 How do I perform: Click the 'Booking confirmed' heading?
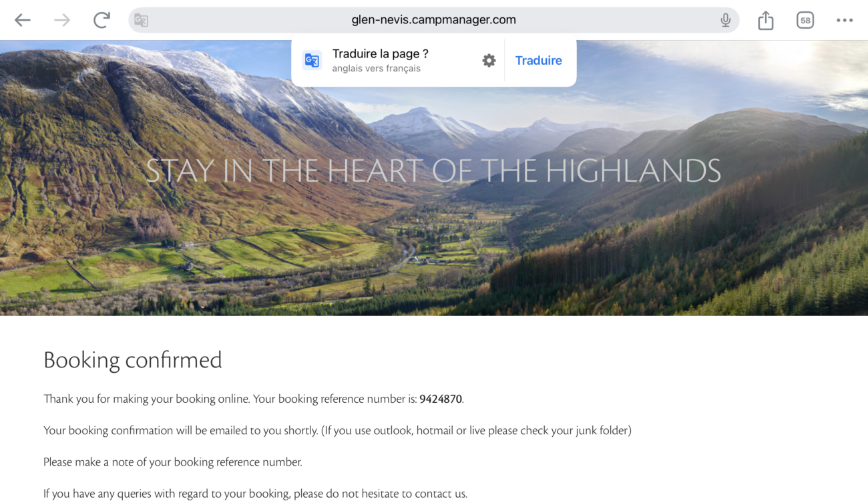coord(133,360)
